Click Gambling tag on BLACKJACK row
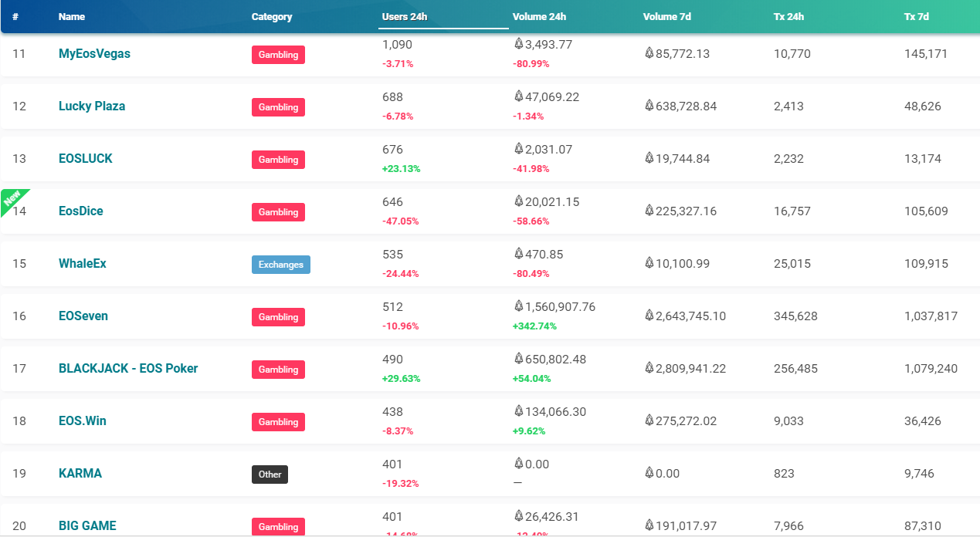 coord(278,370)
